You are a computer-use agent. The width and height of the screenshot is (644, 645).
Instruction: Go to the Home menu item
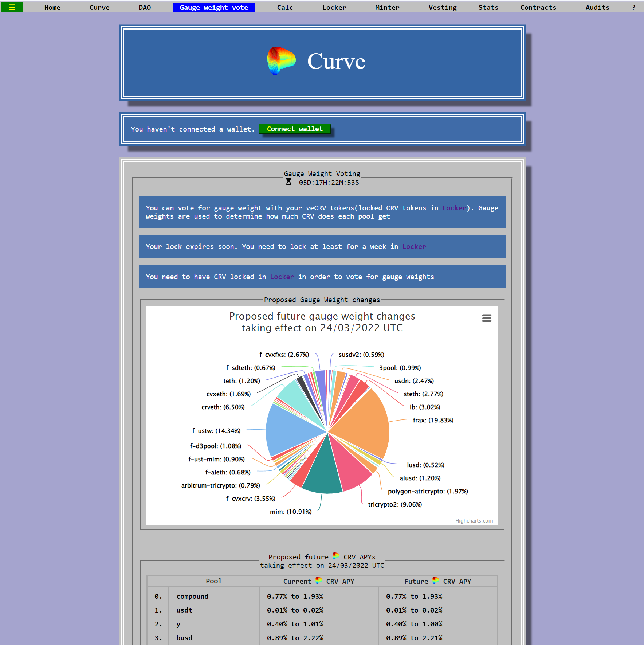pyautogui.click(x=52, y=7)
